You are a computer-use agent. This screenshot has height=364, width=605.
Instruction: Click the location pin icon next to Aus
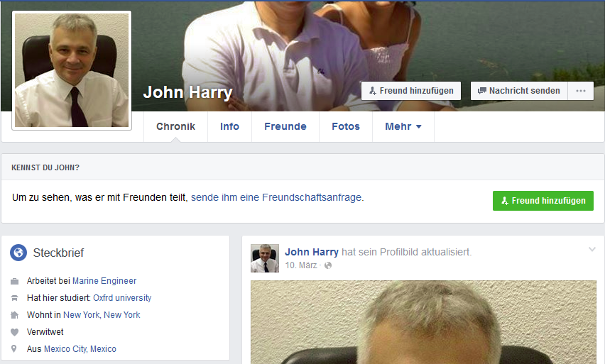(14, 349)
